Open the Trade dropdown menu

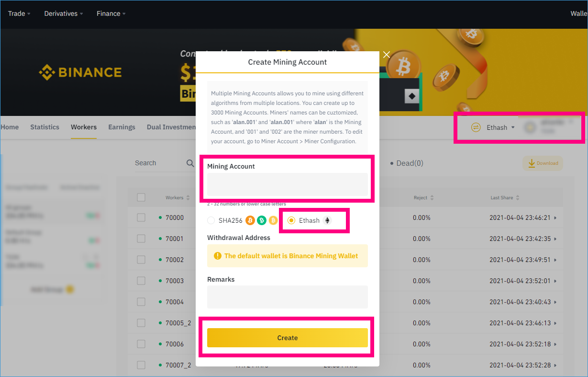(19, 13)
